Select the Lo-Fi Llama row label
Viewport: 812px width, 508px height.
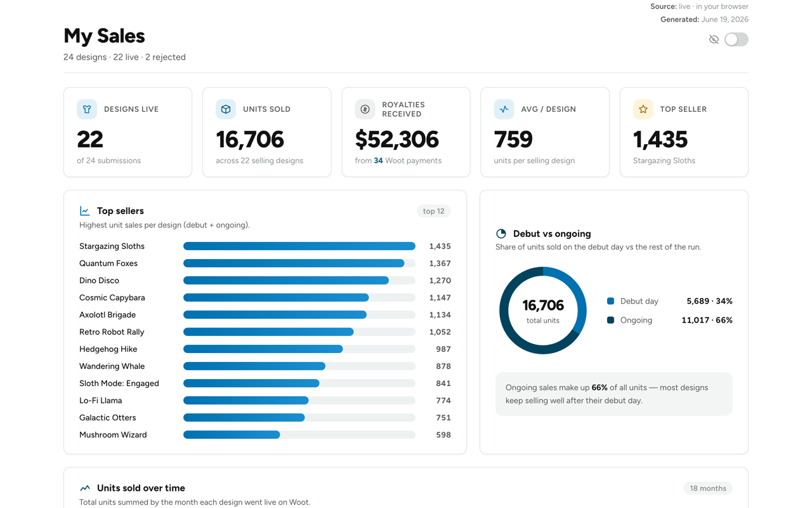[x=101, y=401]
